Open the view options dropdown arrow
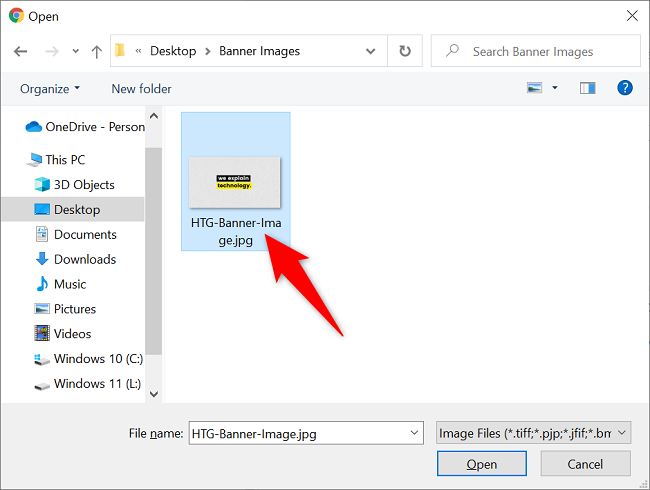This screenshot has height=490, width=650. click(x=555, y=88)
